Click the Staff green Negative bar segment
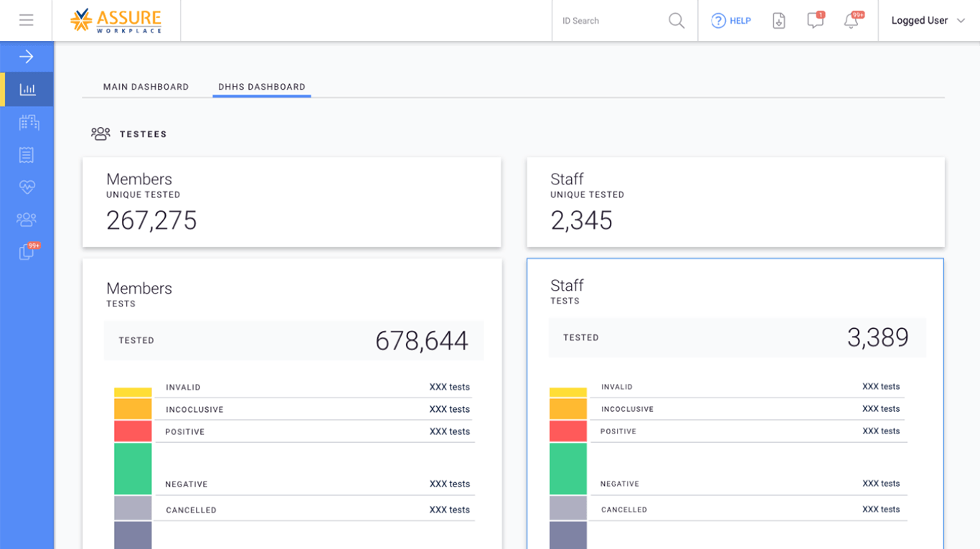 tap(568, 469)
